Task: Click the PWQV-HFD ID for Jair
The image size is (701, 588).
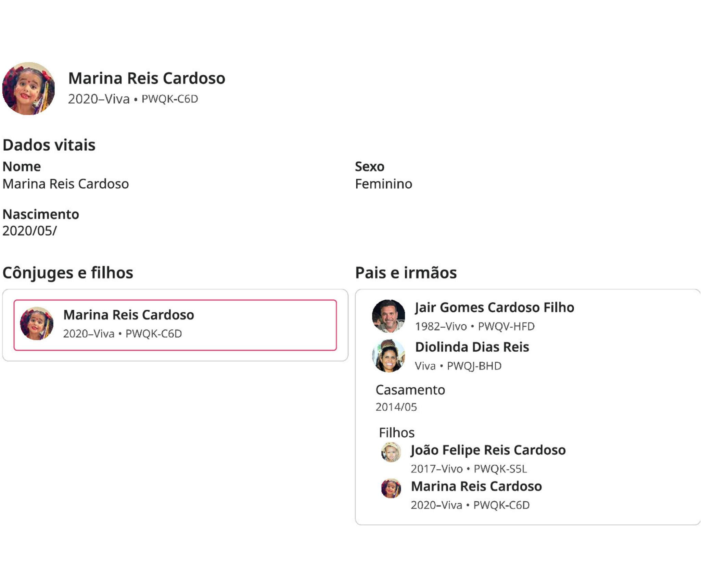Action: point(506,326)
